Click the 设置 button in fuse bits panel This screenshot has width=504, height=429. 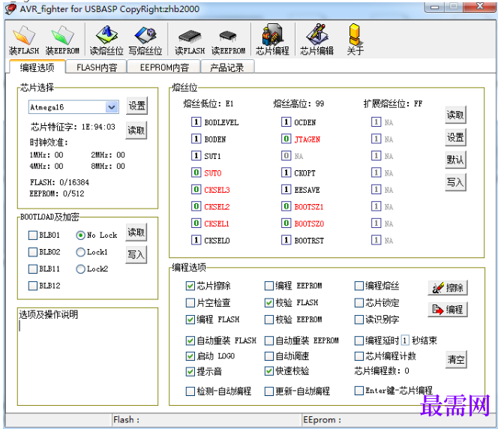pos(455,137)
